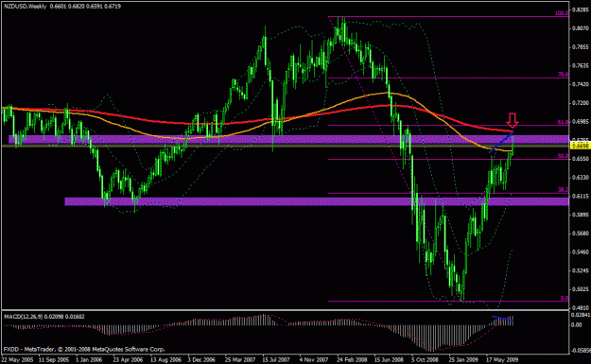The width and height of the screenshot is (591, 364).
Task: Click the -0.05856 MACD scale value
Action: tap(581, 351)
